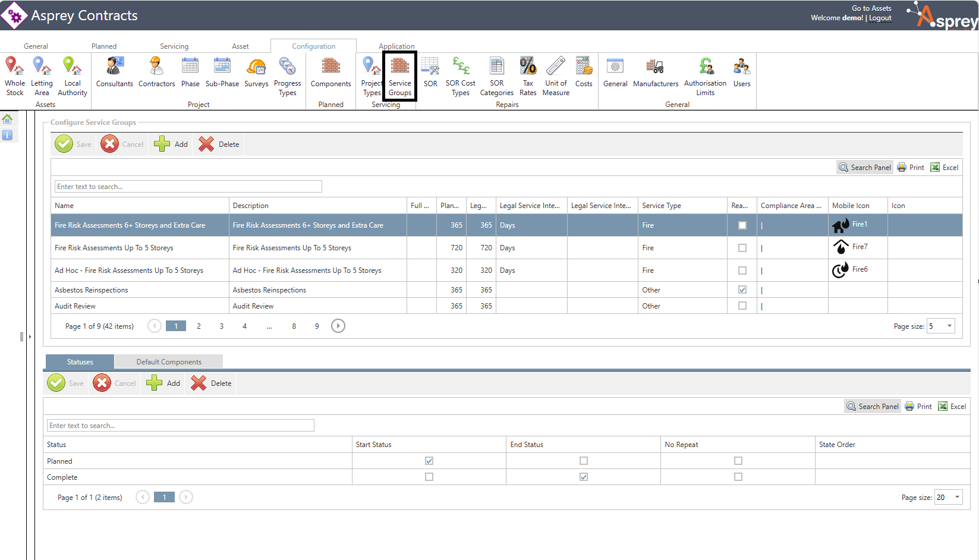
Task: Open service groups Page size dropdown
Action: 949,326
